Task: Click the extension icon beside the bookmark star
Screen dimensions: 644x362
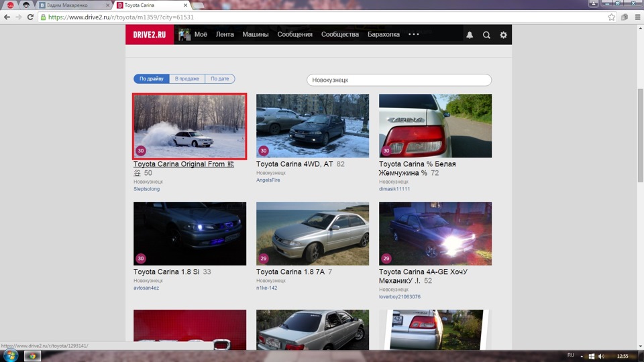Action: coord(625,17)
